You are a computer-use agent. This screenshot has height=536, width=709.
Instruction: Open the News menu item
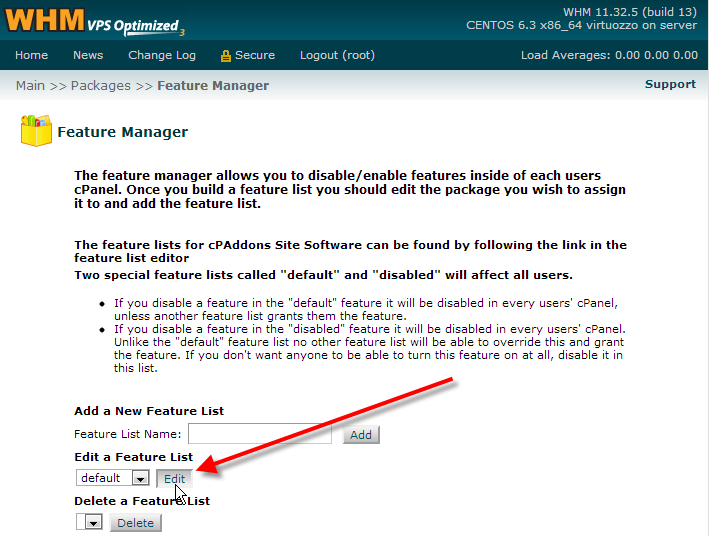88,55
